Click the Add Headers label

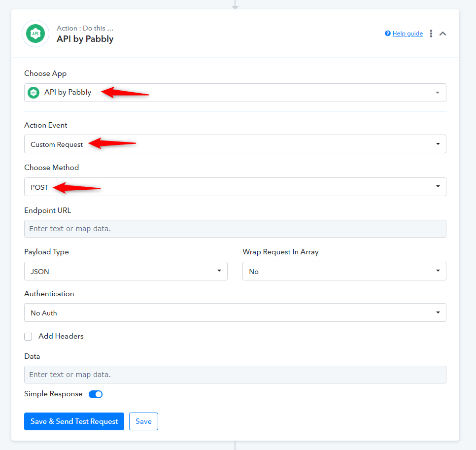61,336
